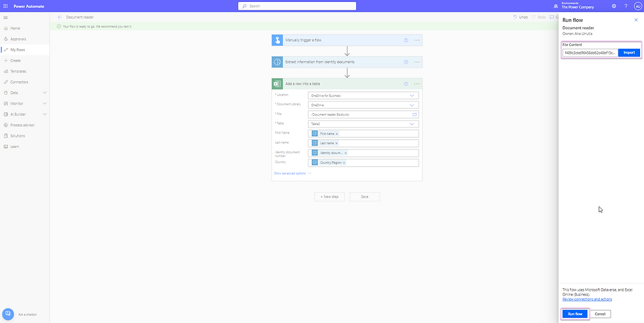Image resolution: width=644 pixels, height=323 pixels.
Task: Remove the Country/Region dynamic token
Action: click(344, 162)
